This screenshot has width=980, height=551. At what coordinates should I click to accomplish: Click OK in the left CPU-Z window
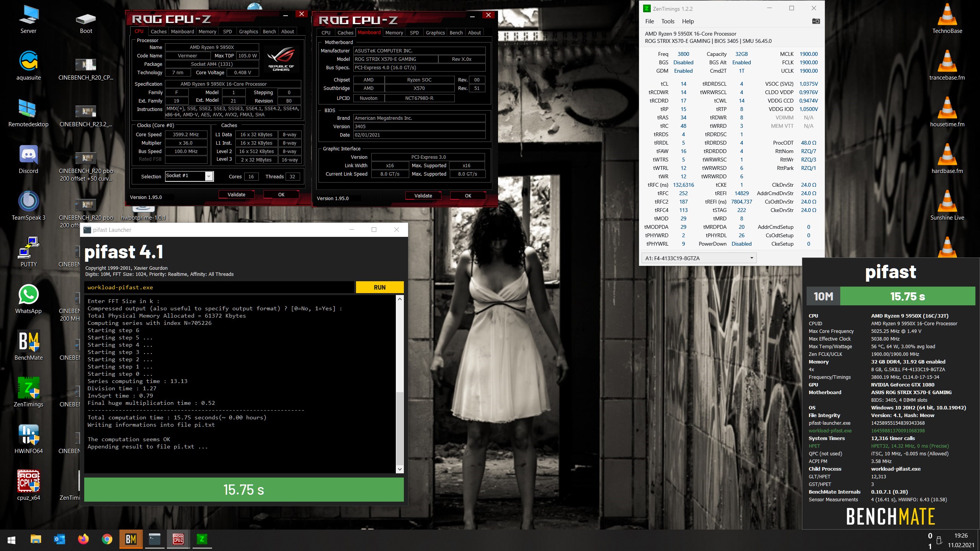(x=281, y=194)
